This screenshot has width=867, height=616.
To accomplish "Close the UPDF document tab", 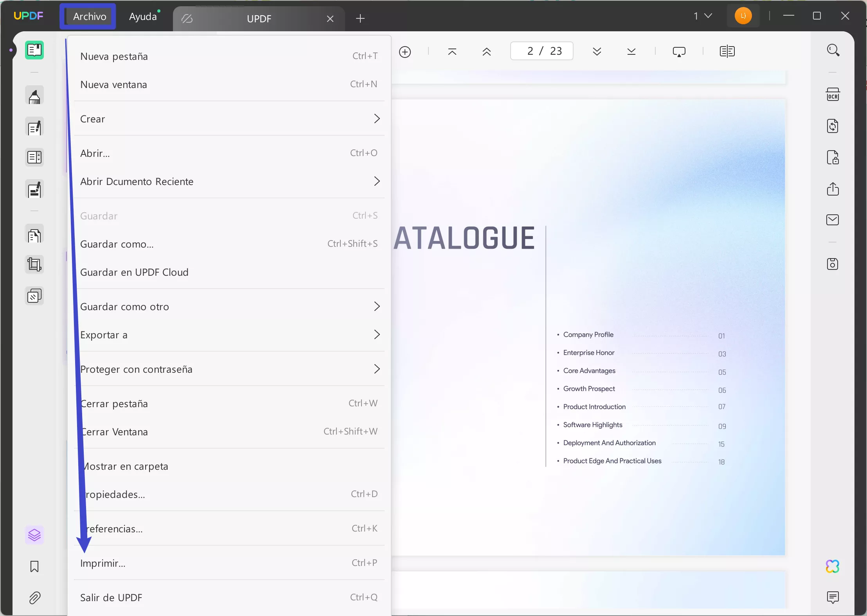I will point(330,19).
